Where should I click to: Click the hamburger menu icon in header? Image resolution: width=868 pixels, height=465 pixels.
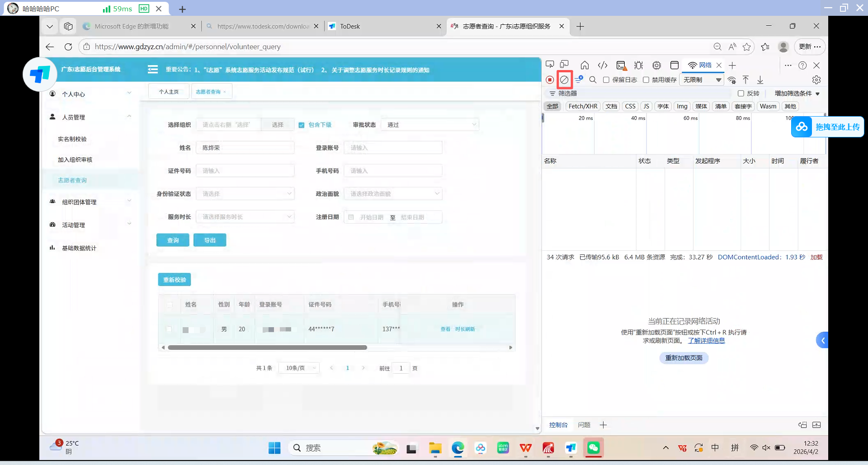pos(153,70)
